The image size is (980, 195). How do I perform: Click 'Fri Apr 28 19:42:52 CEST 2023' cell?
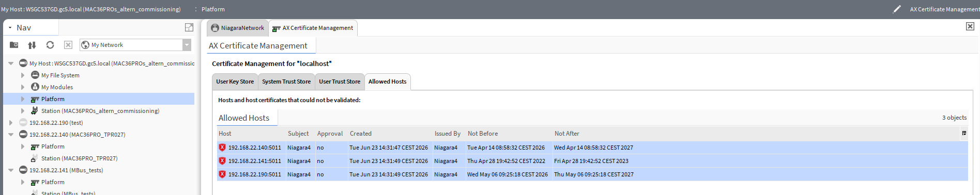click(591, 161)
